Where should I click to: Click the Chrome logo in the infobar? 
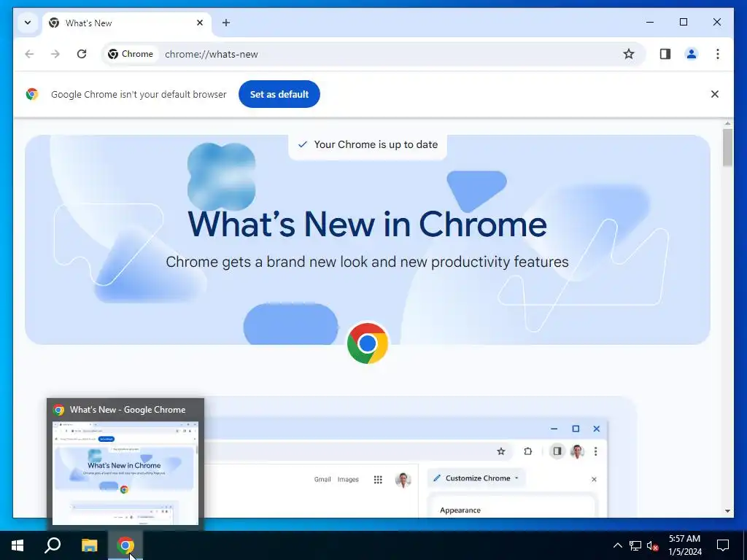32,94
